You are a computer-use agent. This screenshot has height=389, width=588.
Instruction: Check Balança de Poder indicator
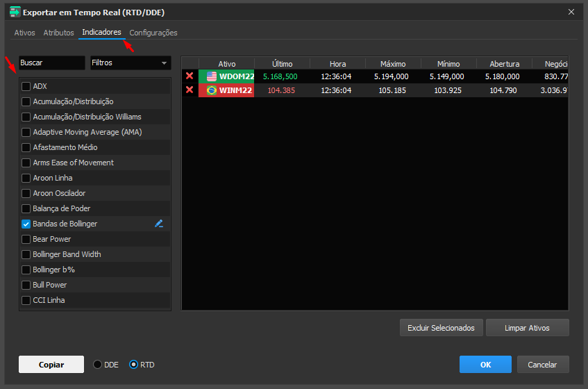pos(26,208)
